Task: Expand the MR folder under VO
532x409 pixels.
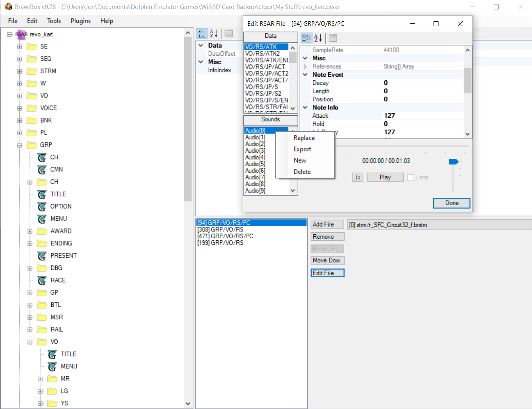Action: tap(40, 379)
